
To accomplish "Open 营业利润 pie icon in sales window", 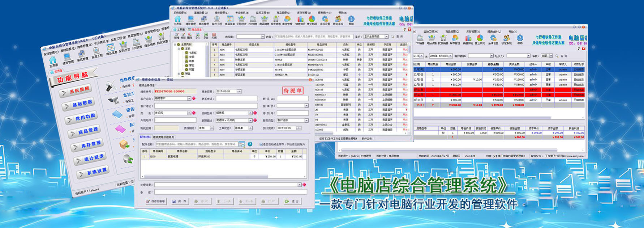I will tap(480, 39).
